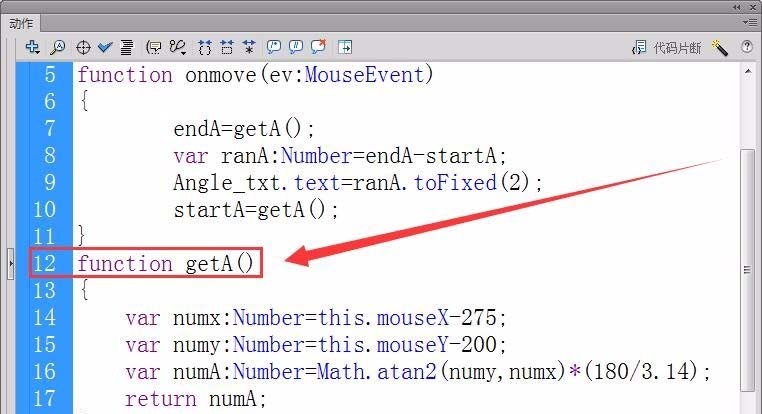Expand the side toolbox handle arrow

(x=11, y=264)
